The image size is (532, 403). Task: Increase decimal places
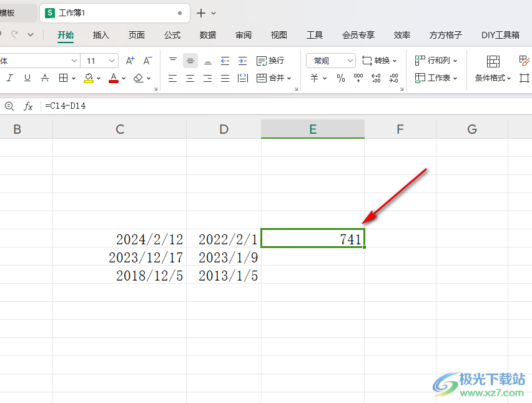click(376, 78)
